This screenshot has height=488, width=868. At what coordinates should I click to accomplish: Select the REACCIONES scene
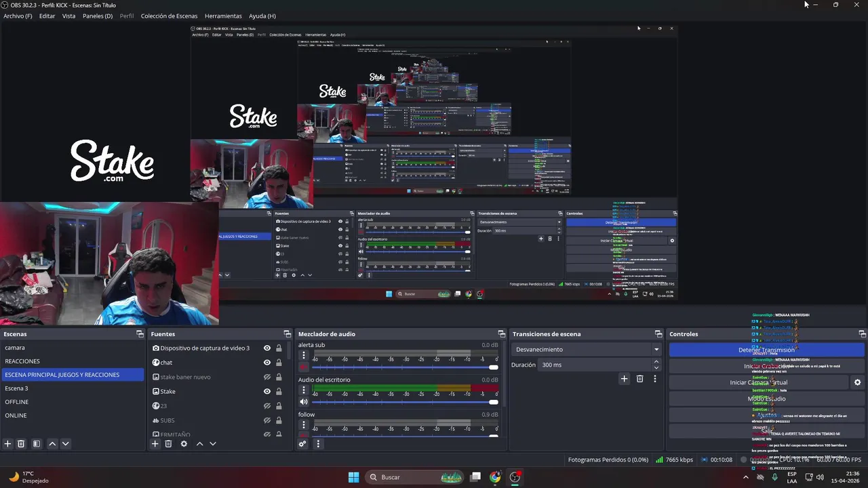72,361
